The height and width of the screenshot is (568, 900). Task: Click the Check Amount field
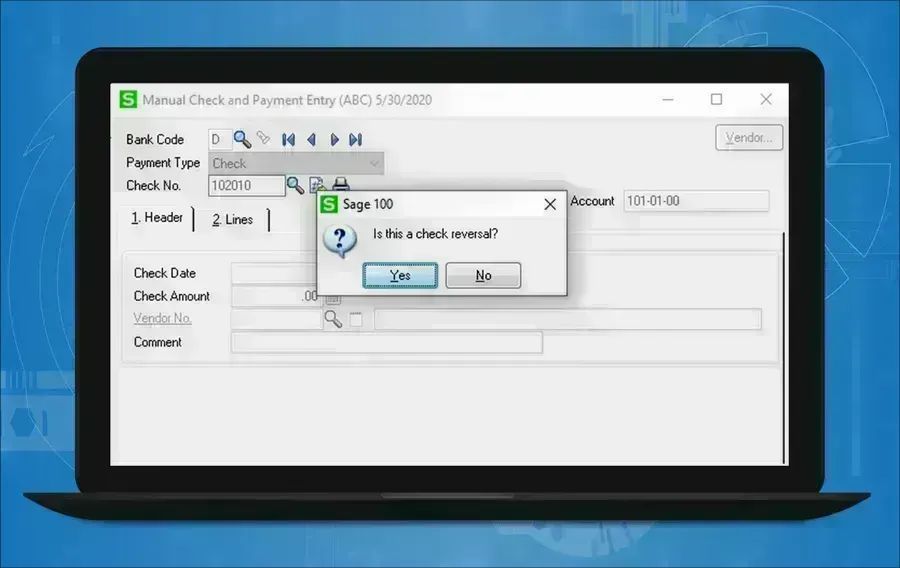[274, 296]
